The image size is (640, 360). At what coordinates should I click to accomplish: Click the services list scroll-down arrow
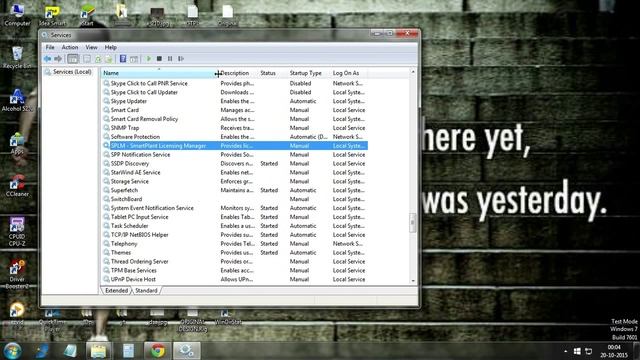(413, 281)
